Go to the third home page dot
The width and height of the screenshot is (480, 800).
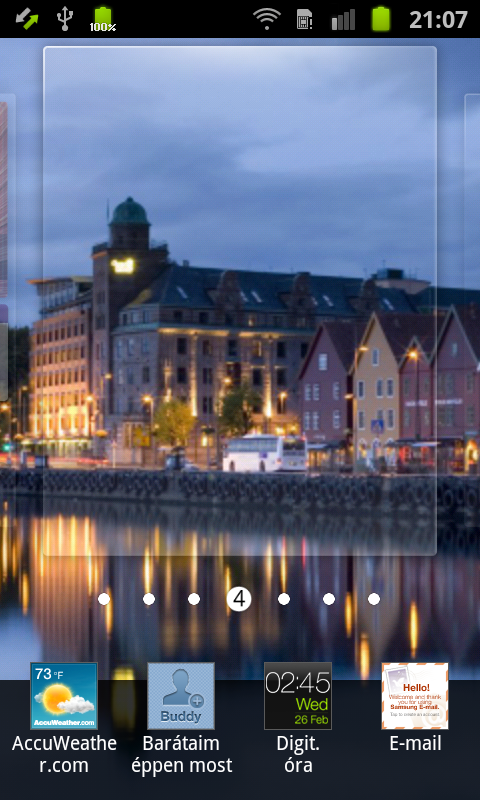(x=194, y=599)
